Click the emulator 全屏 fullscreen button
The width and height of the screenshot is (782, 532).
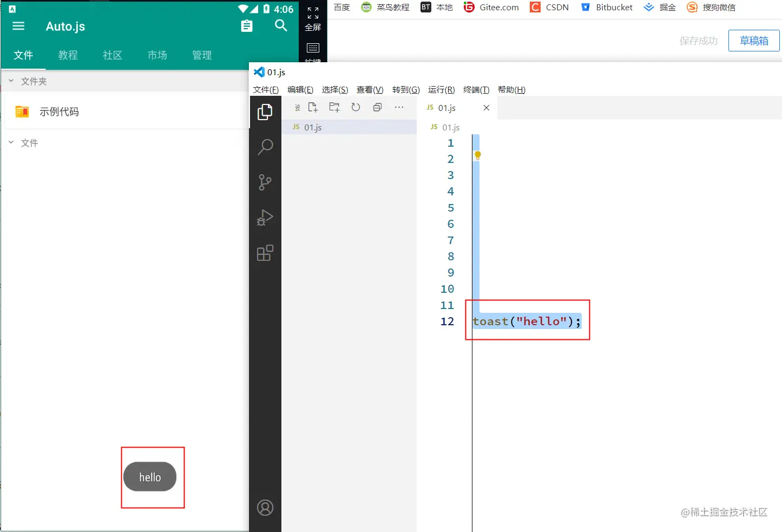(313, 19)
